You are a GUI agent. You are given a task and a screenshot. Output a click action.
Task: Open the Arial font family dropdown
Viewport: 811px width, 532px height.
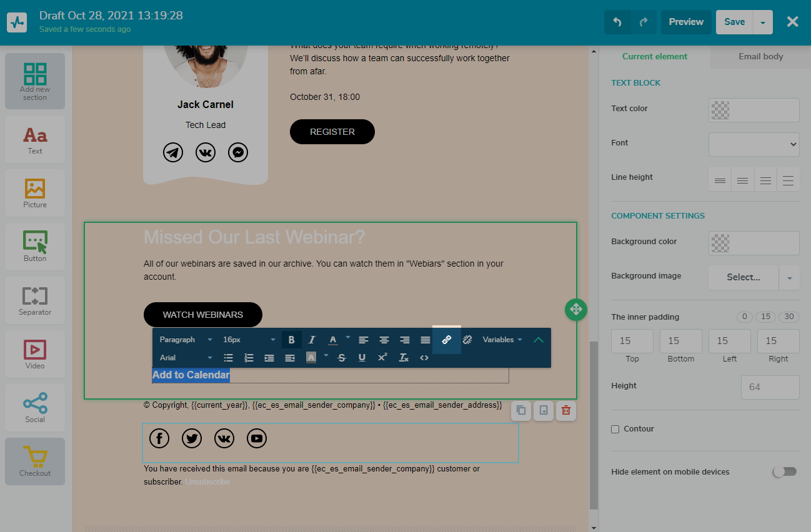tap(186, 358)
